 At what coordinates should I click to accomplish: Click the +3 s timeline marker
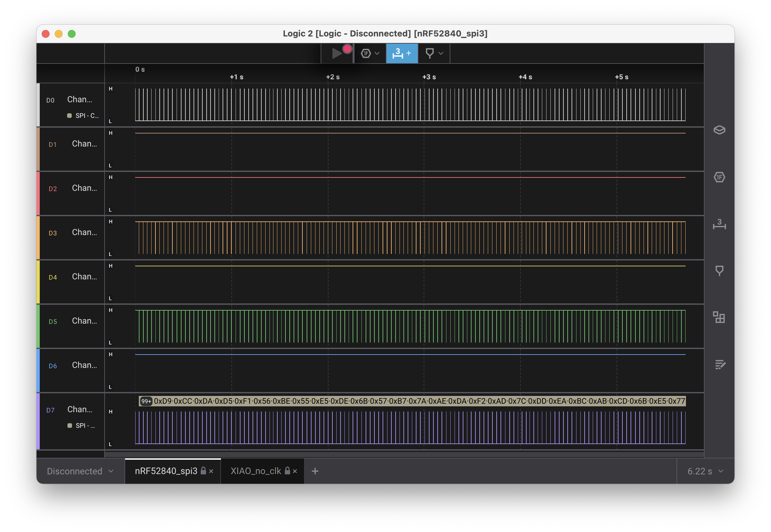tap(429, 77)
